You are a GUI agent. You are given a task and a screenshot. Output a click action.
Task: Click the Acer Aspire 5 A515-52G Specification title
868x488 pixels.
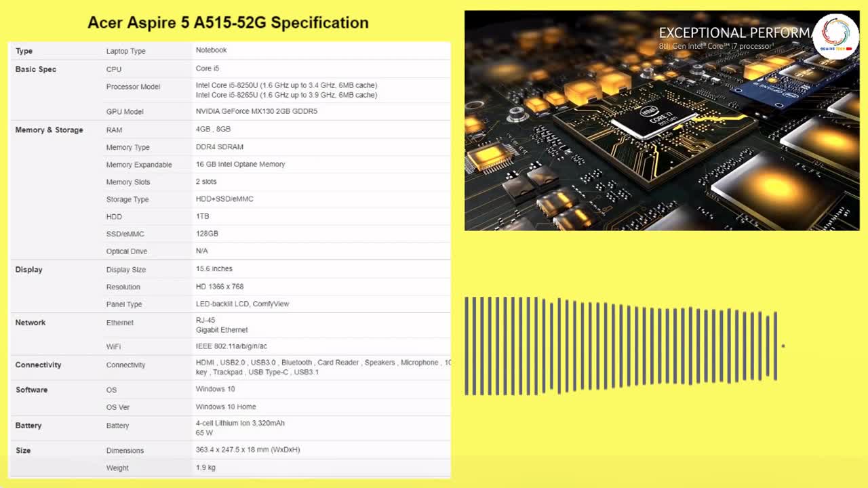(228, 22)
